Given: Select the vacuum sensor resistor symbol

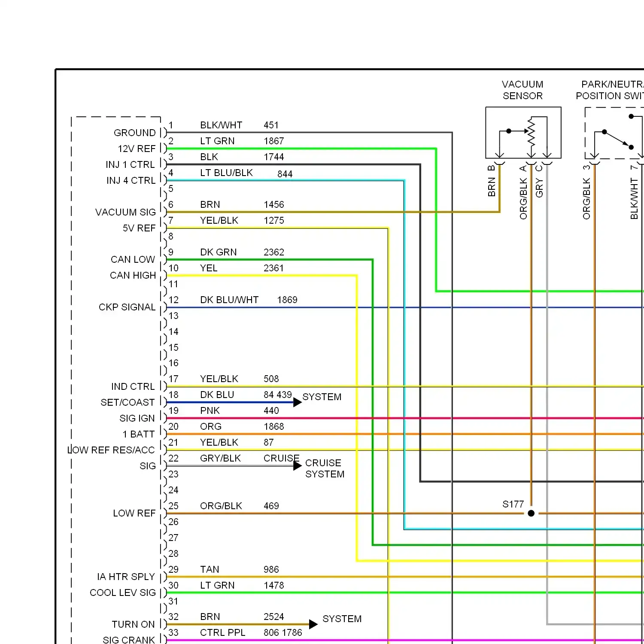Looking at the screenshot, I should click(531, 133).
